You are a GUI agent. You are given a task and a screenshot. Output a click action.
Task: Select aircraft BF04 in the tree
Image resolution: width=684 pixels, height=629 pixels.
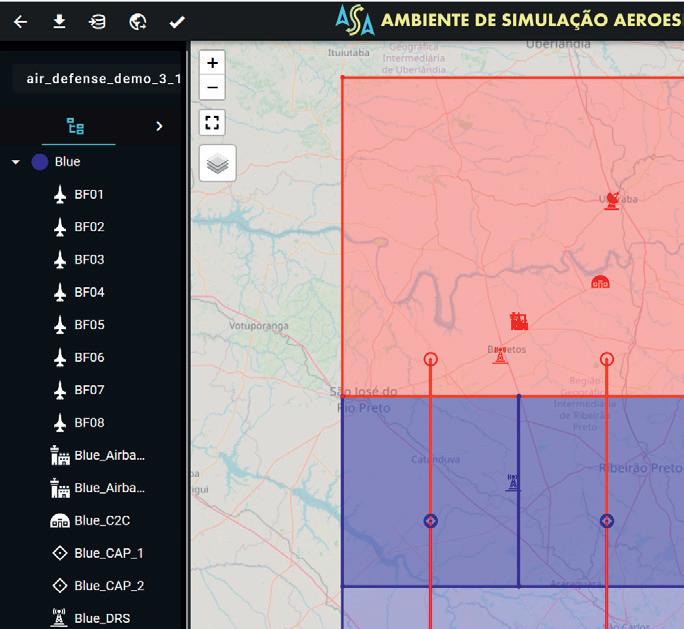click(x=90, y=292)
